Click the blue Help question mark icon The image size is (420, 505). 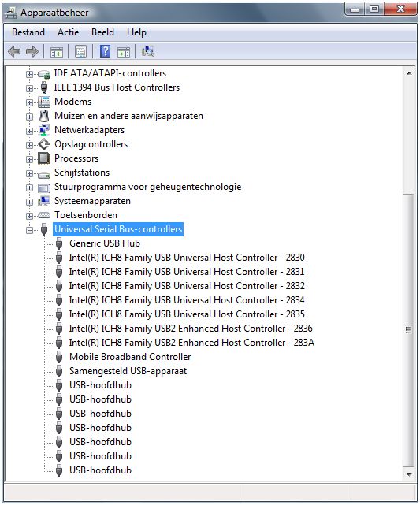(x=105, y=51)
